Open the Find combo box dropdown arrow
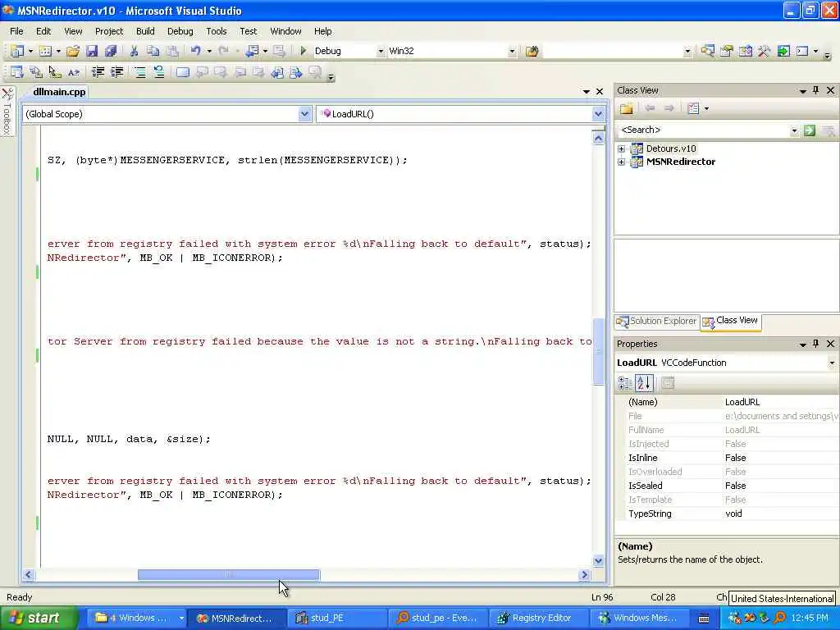840x630 pixels. [x=687, y=52]
